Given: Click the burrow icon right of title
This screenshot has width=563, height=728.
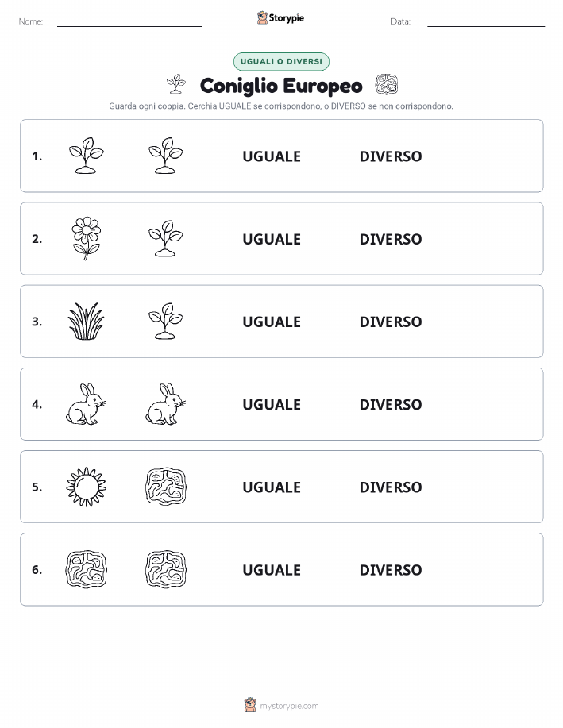Looking at the screenshot, I should [x=387, y=84].
